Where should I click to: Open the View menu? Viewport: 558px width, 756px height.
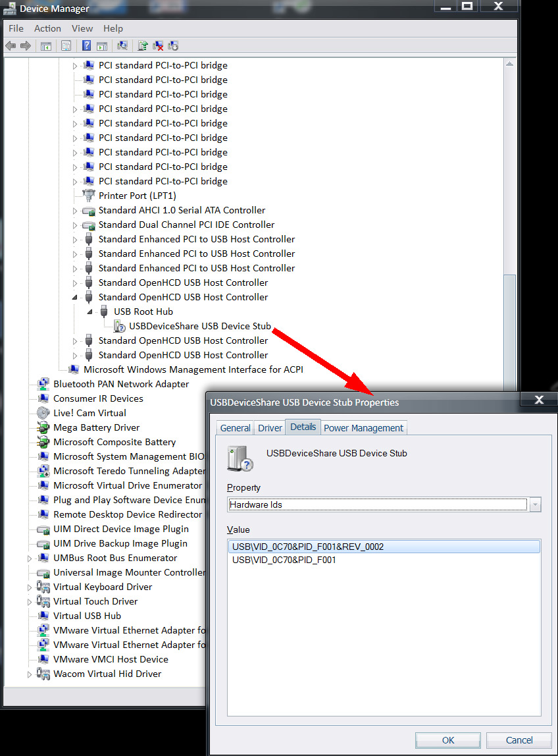tap(82, 28)
